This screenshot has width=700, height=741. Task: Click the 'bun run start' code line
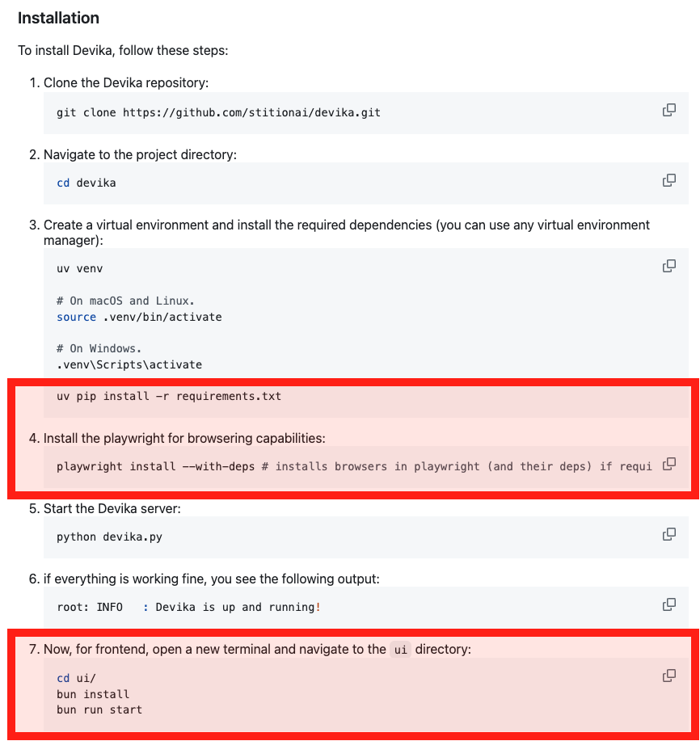coord(99,709)
